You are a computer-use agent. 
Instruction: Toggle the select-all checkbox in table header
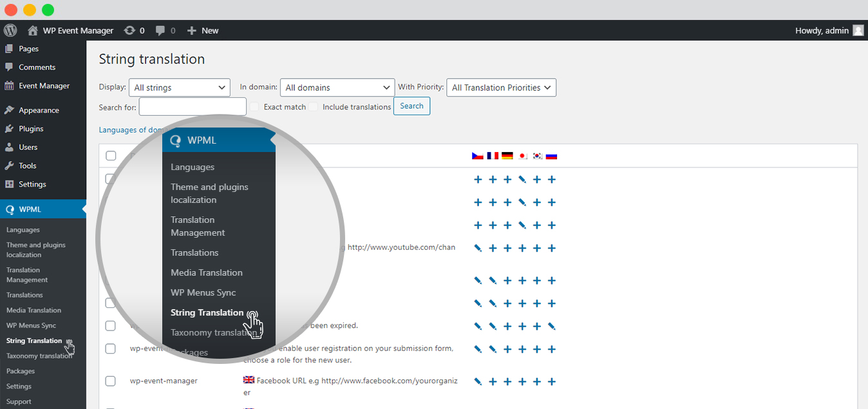click(x=111, y=156)
